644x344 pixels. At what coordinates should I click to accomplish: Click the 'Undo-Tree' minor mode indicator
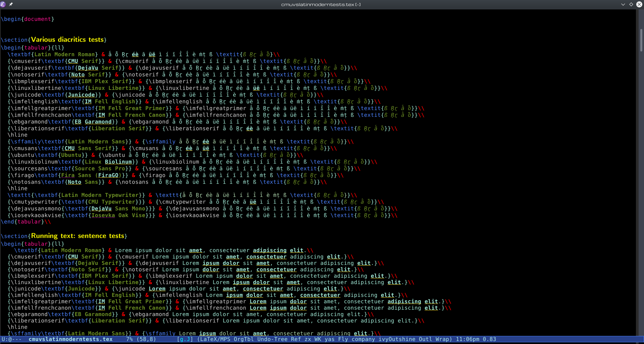point(273,339)
